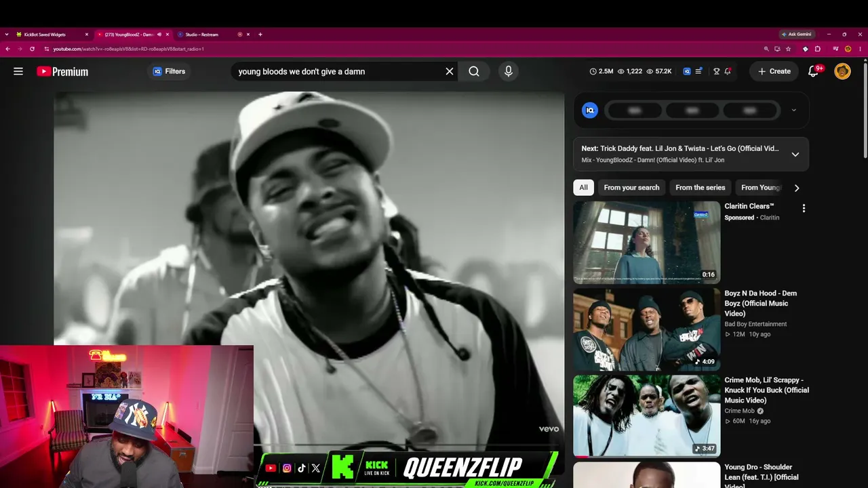
Task: Mute the YoungBloodZ tab audio icon
Action: tap(159, 35)
